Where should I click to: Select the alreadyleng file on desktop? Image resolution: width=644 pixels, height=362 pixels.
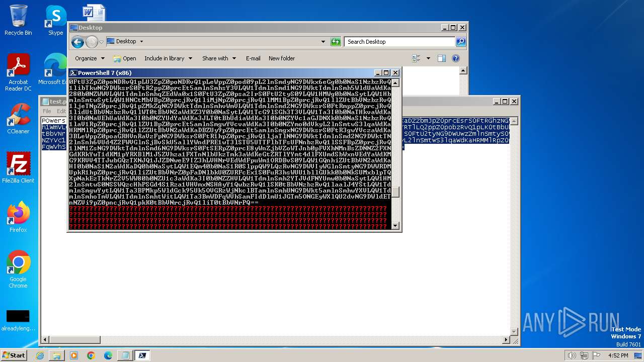tap(18, 320)
